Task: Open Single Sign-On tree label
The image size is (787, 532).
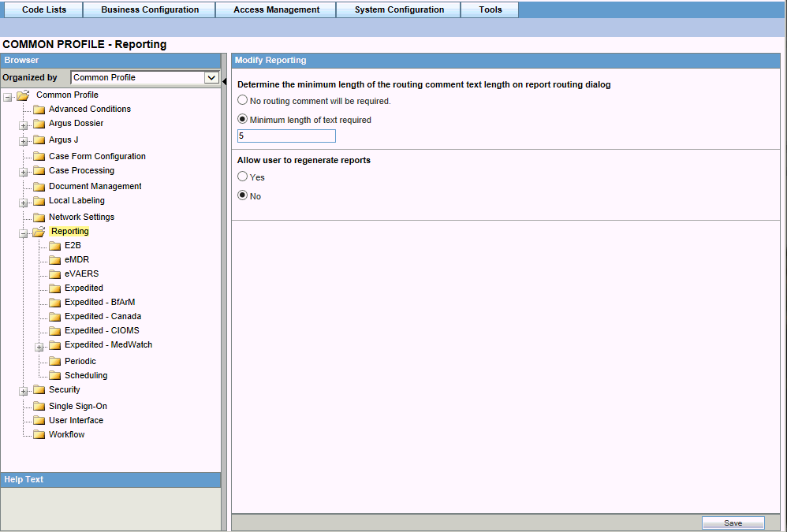Action: pyautogui.click(x=78, y=406)
